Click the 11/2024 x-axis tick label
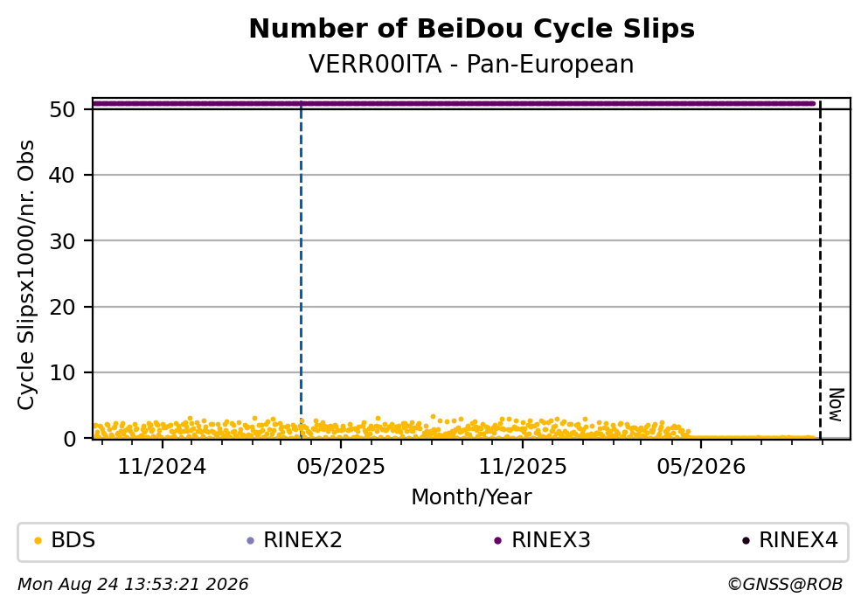 tap(163, 467)
